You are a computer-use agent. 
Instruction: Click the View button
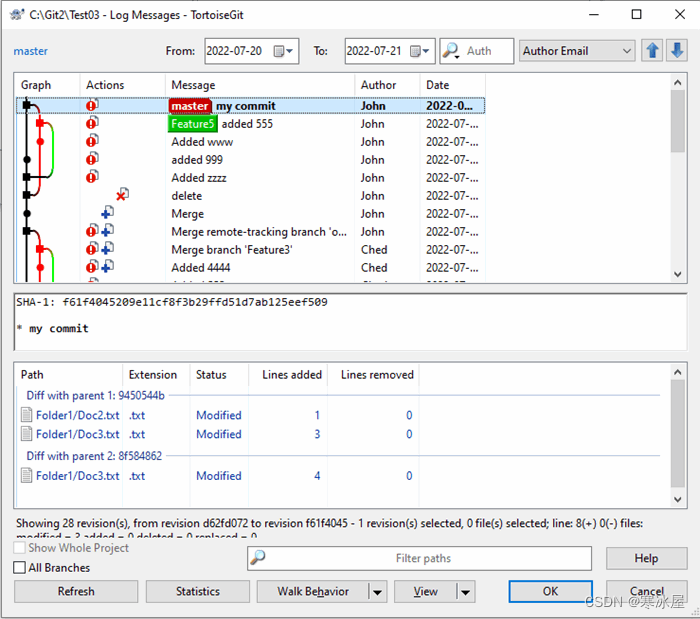point(425,591)
